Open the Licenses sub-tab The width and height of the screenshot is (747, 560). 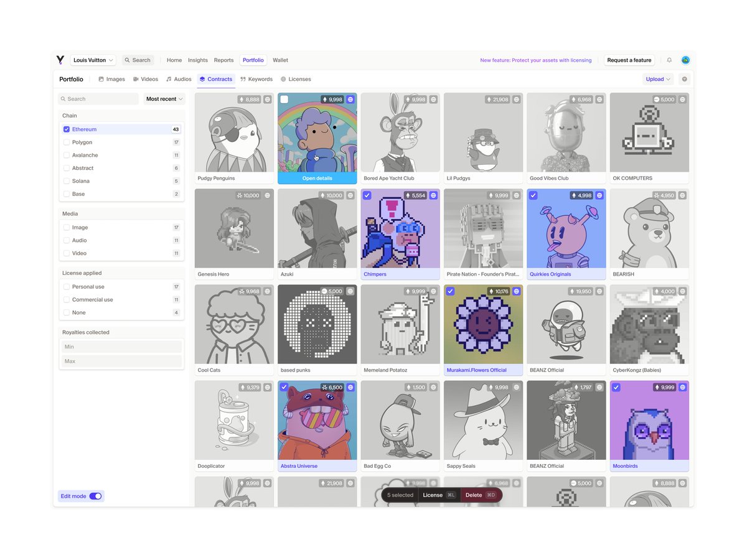pyautogui.click(x=296, y=79)
